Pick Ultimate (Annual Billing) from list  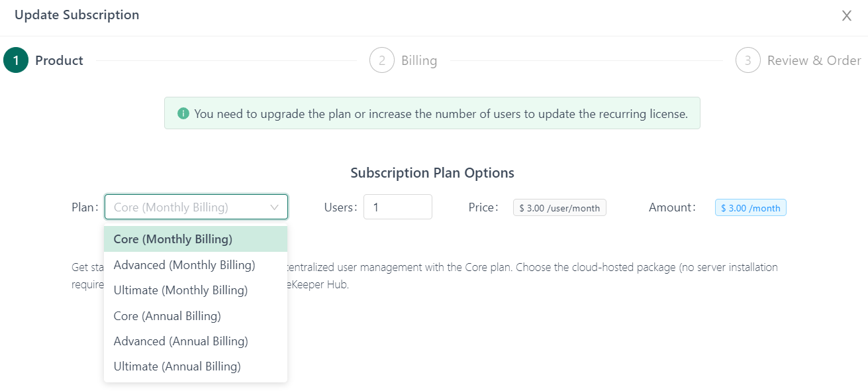pos(177,366)
